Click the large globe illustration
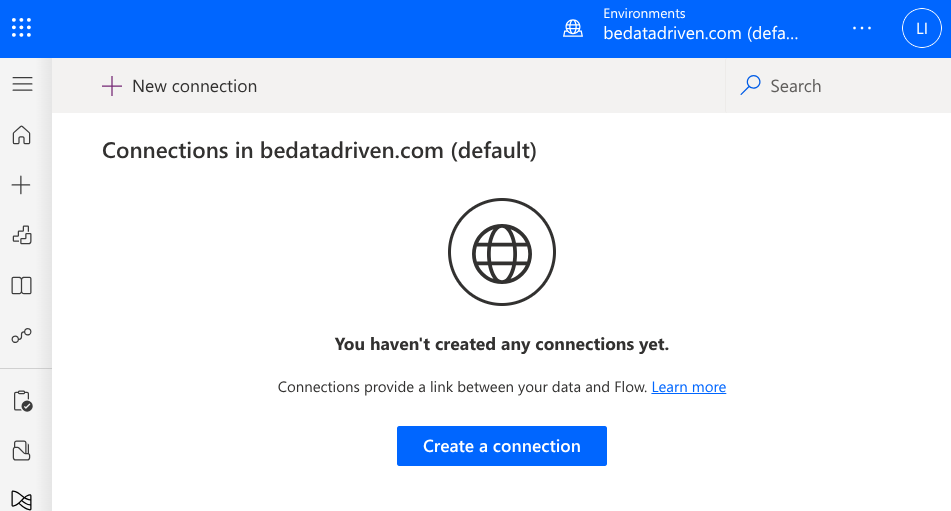951x511 pixels. pyautogui.click(x=502, y=252)
